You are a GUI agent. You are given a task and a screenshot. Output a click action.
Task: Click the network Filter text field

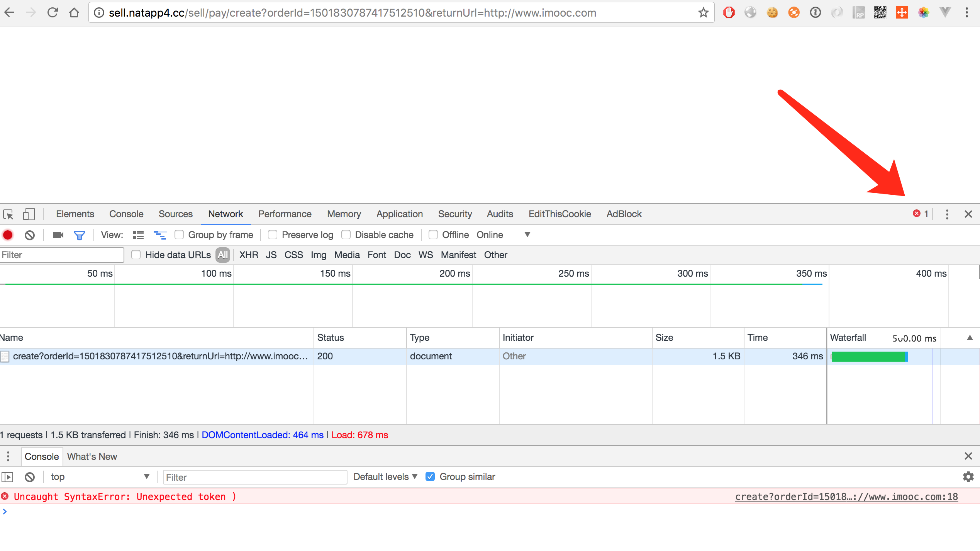[62, 255]
